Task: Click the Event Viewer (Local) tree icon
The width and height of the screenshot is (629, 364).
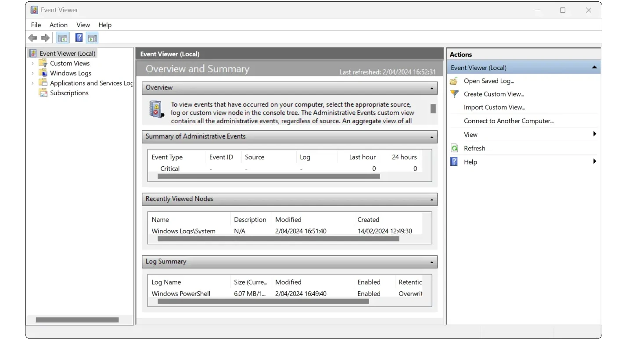Action: click(33, 54)
